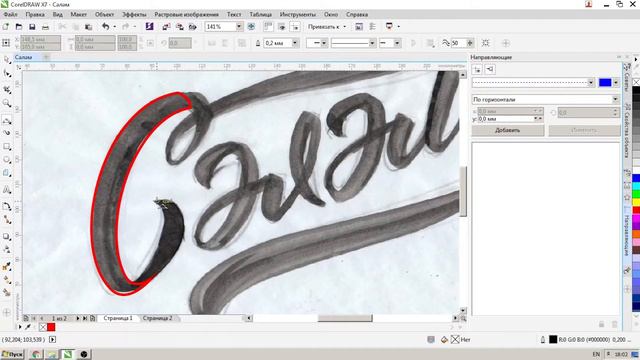Click the freehand smoothing value field

[458, 43]
